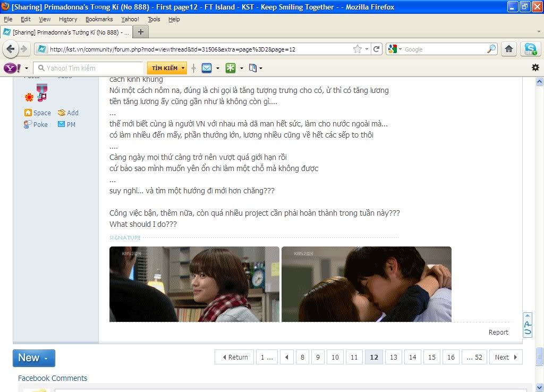Click the music note medal icon
This screenshot has height=392, width=544.
(41, 92)
